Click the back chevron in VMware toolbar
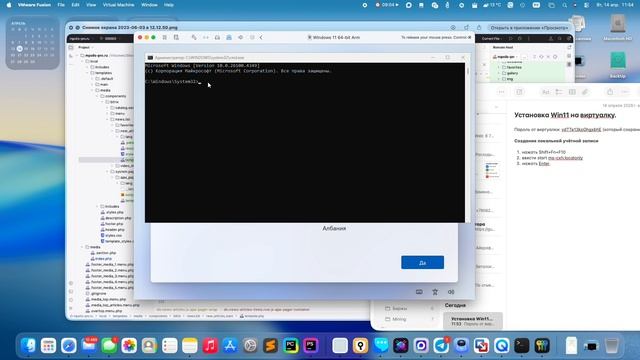 (261, 38)
